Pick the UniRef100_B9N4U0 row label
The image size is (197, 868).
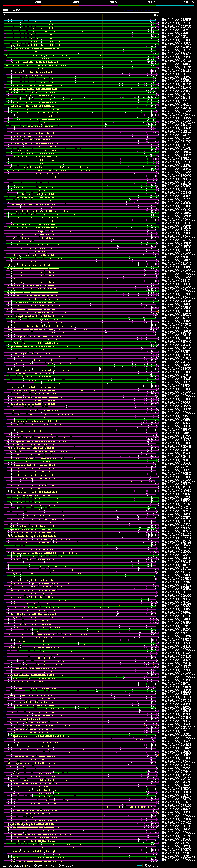pyautogui.click(x=177, y=108)
